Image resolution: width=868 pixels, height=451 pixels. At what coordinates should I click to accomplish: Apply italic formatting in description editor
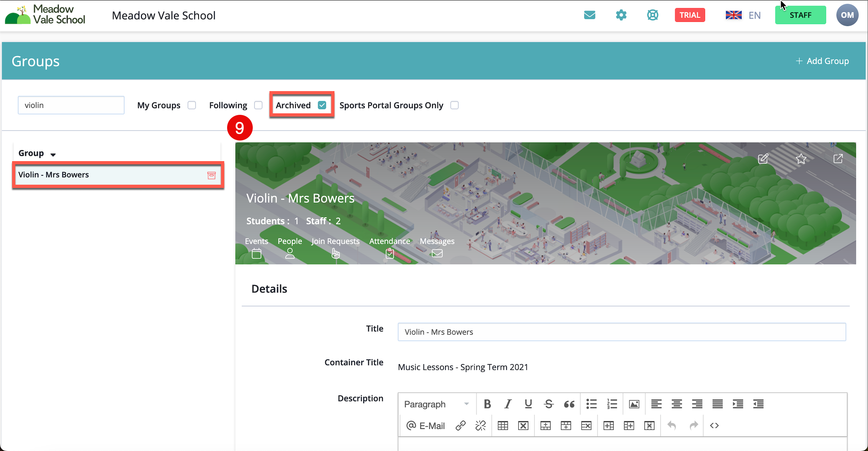[508, 404]
